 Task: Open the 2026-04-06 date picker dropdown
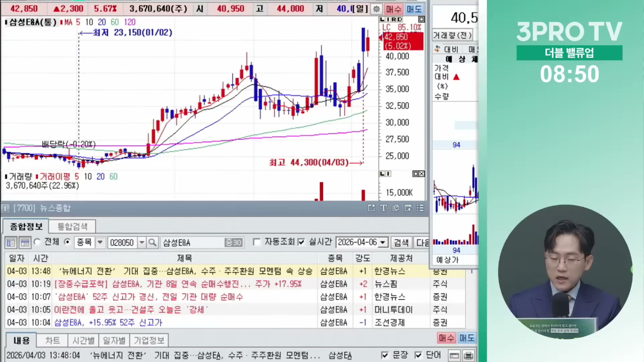coord(383,242)
